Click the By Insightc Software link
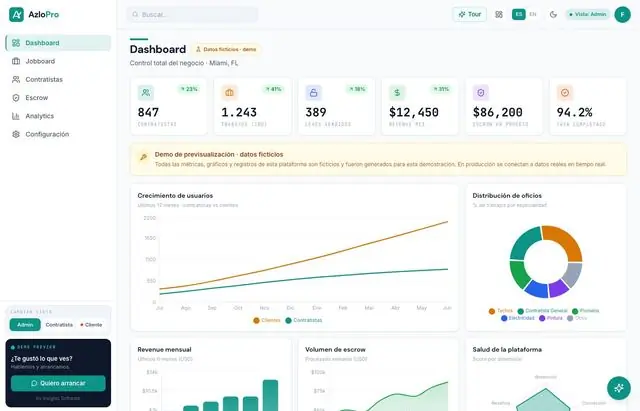640x411 pixels. pos(58,398)
